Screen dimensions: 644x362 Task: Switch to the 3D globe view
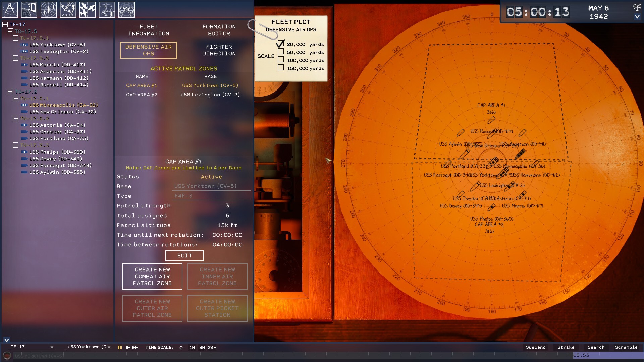point(29,9)
